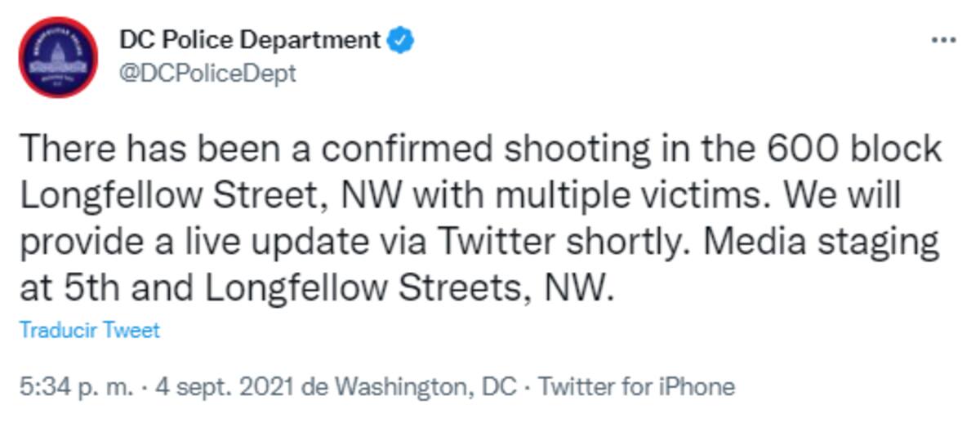Viewport: 980px width, 423px height.
Task: Click the DC Police Department profile avatar
Action: (x=58, y=57)
